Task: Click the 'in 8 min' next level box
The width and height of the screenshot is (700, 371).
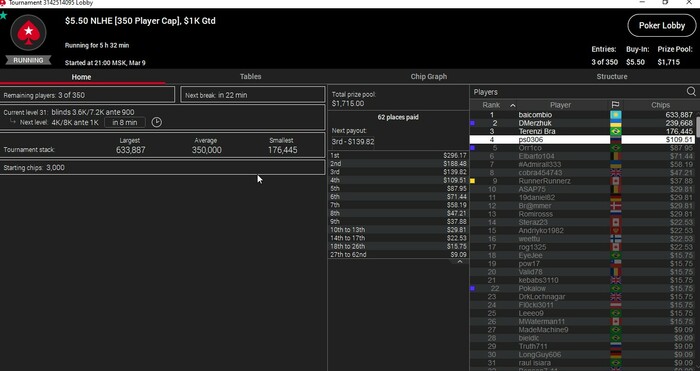Action: (125, 122)
